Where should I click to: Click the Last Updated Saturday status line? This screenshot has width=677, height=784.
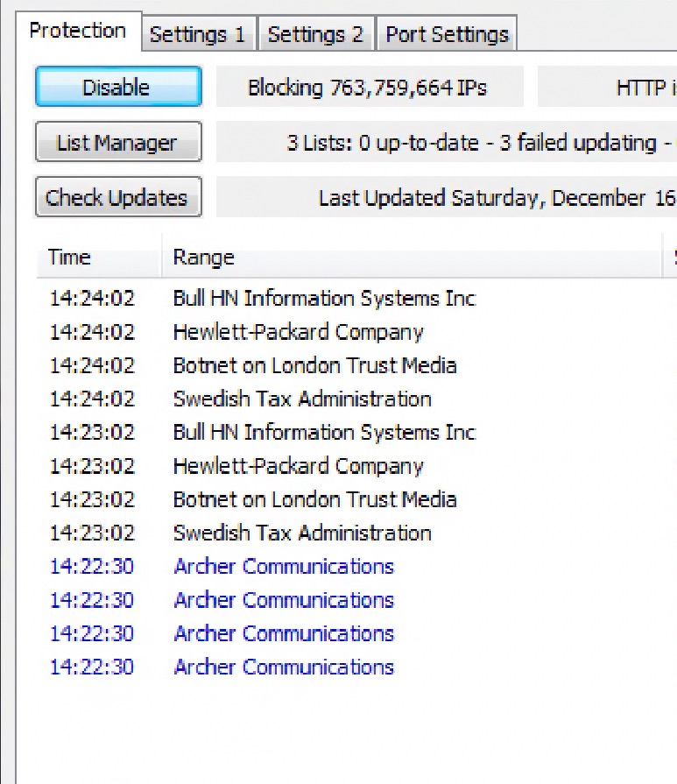pyautogui.click(x=496, y=197)
